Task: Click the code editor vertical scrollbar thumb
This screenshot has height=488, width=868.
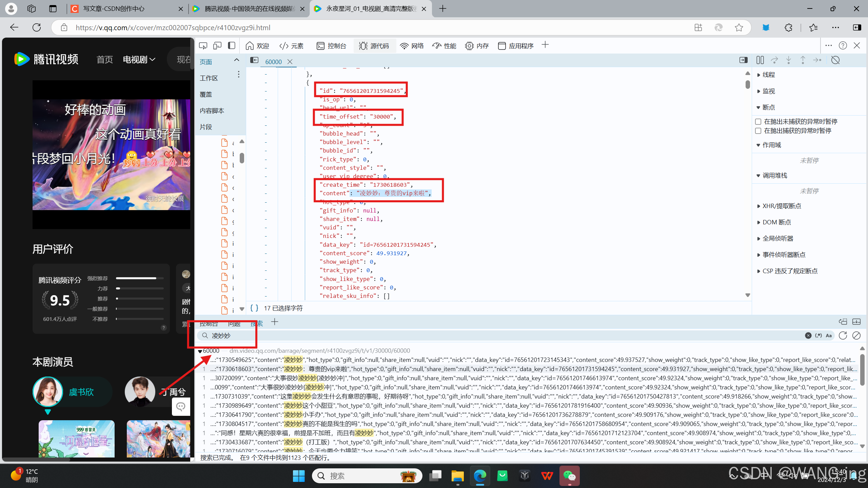Action: 748,84
